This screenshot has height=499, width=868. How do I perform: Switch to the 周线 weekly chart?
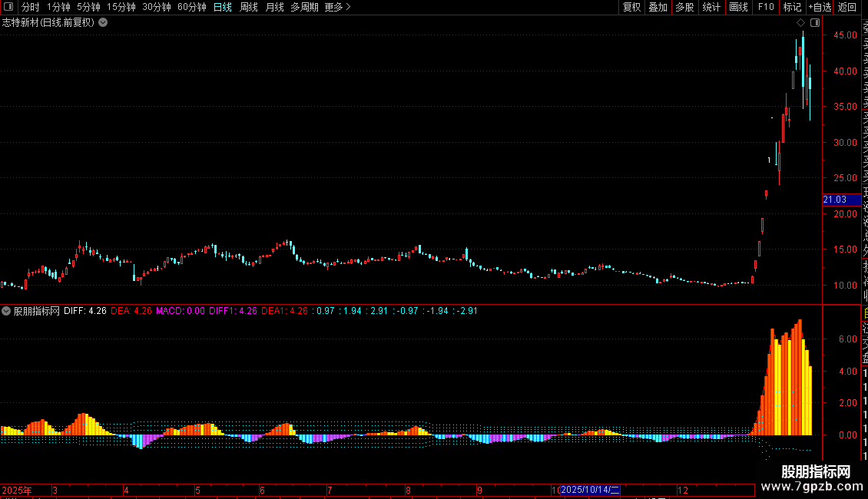coord(249,7)
